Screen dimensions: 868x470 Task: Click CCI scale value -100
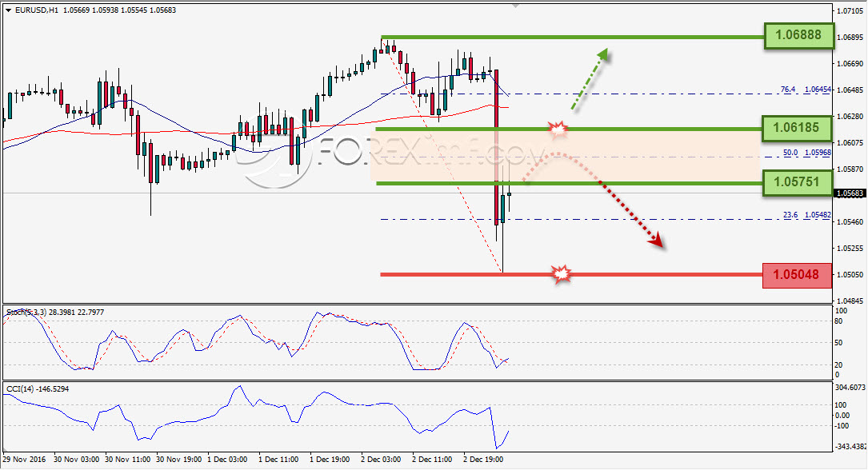click(x=842, y=426)
